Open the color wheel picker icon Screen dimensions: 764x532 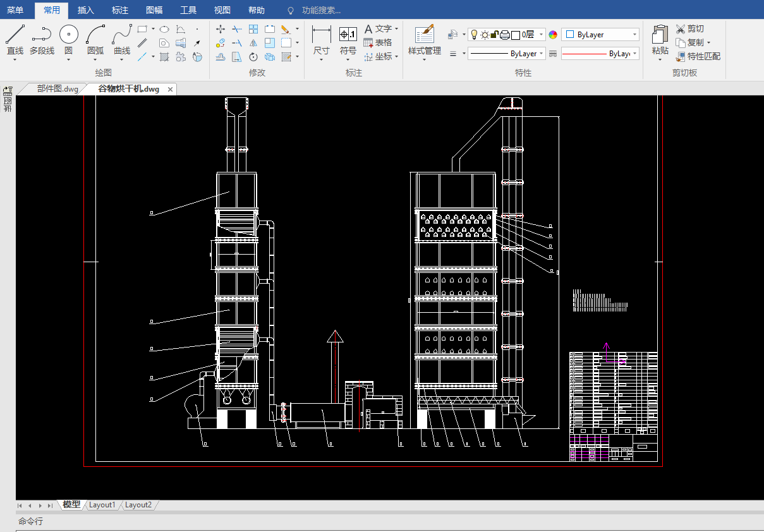tap(553, 35)
